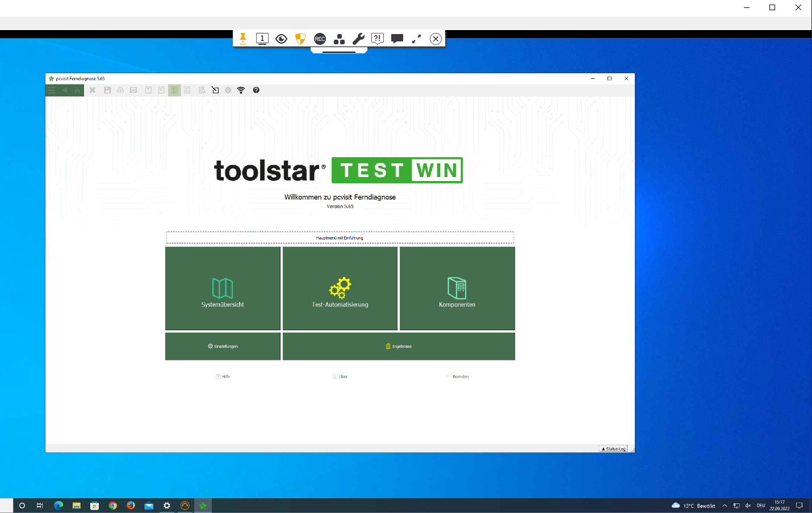
Task: Open the chat speech bubble icon
Action: click(397, 39)
